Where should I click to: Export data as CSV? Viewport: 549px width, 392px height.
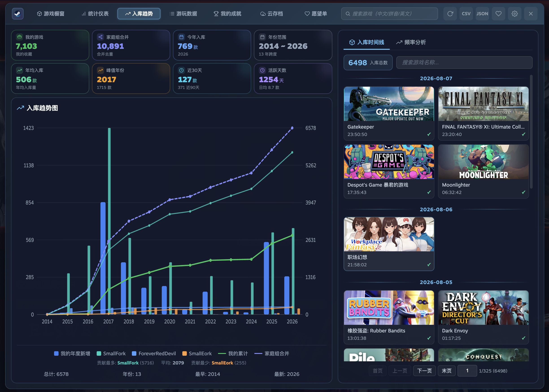click(x=466, y=14)
